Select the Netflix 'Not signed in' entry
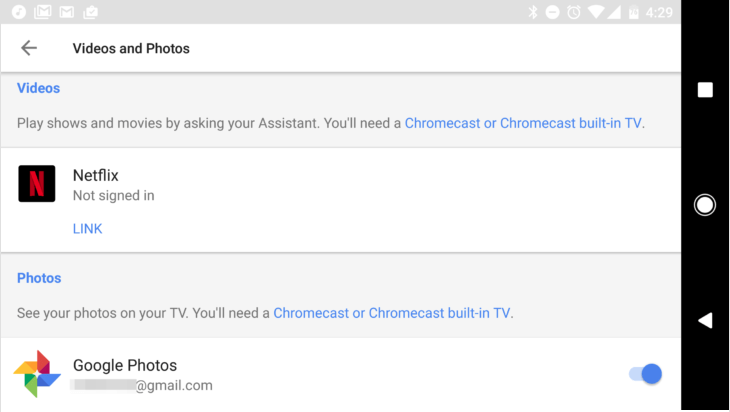730x412 pixels. [x=113, y=195]
